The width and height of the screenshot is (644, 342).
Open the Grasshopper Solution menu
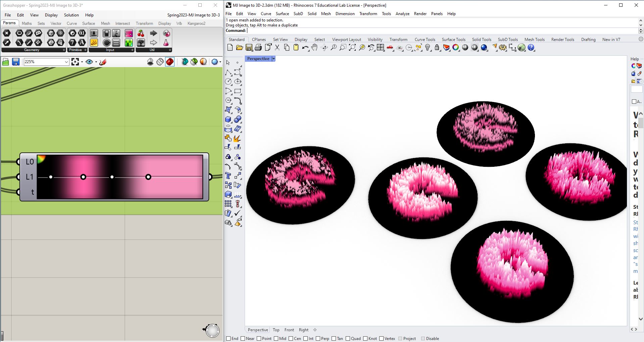pyautogui.click(x=71, y=15)
